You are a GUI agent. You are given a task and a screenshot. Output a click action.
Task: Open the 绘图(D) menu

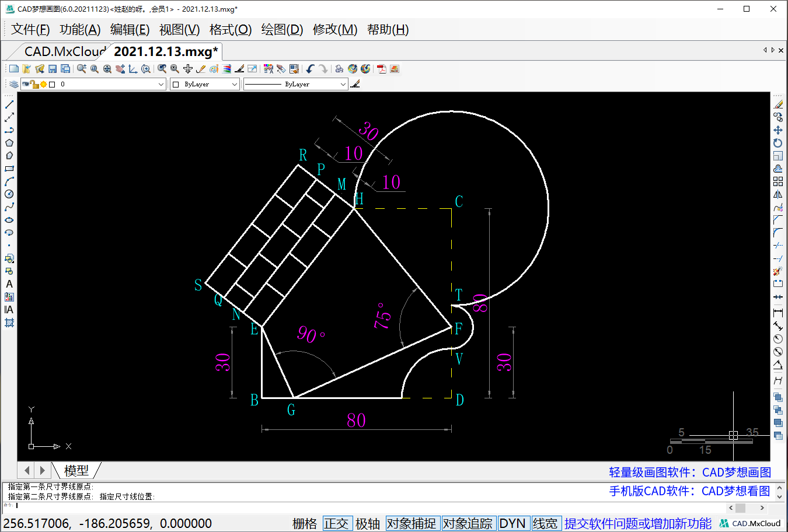click(x=282, y=30)
